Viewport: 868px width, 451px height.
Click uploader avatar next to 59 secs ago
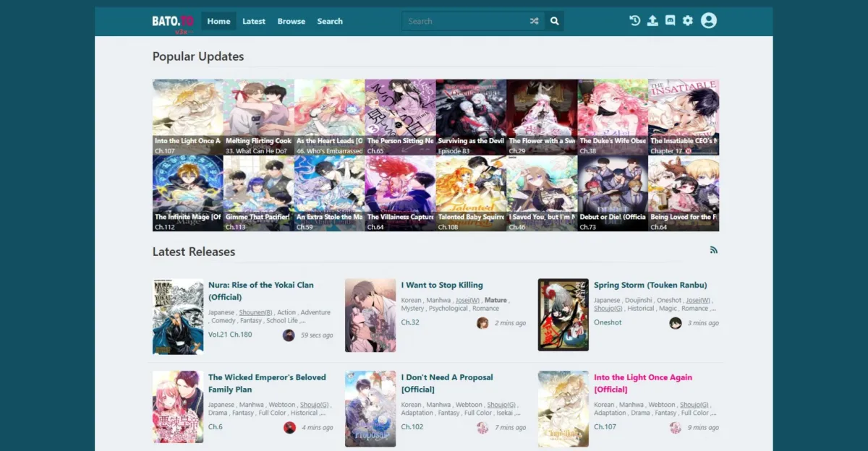pyautogui.click(x=289, y=335)
